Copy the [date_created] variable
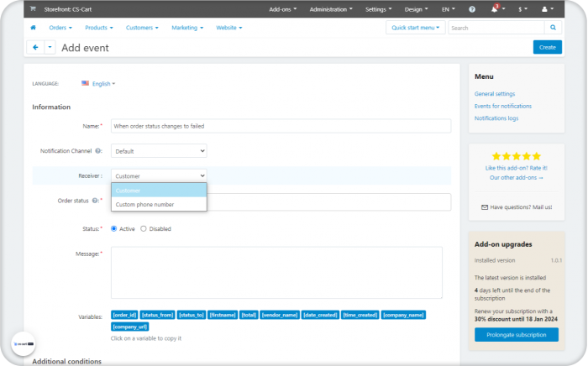 (320, 315)
